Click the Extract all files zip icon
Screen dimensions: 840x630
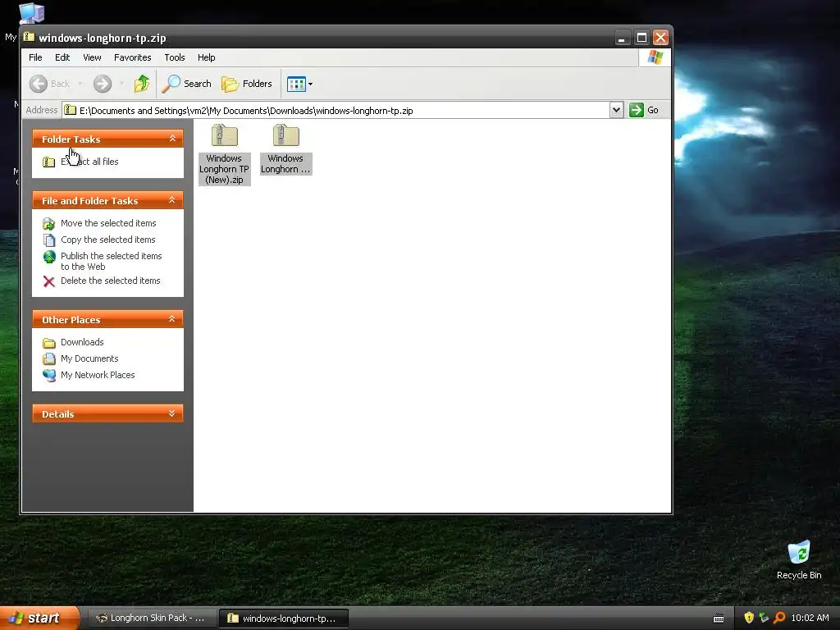coord(48,162)
